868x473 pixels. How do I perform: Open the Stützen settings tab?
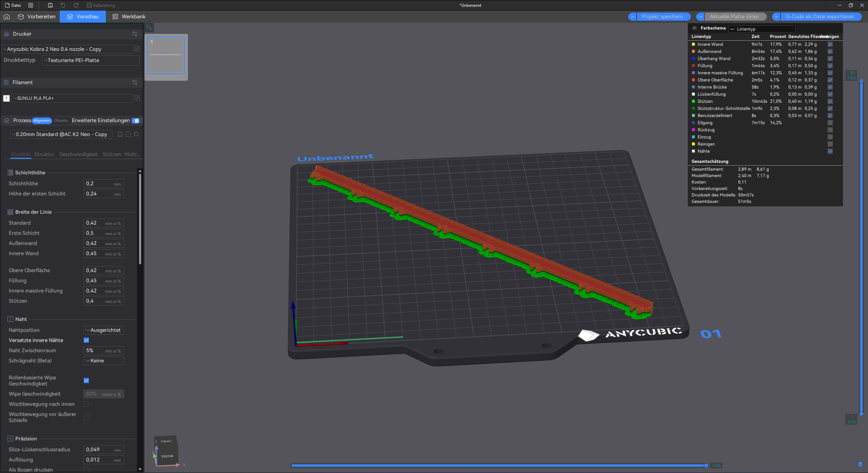[112, 154]
